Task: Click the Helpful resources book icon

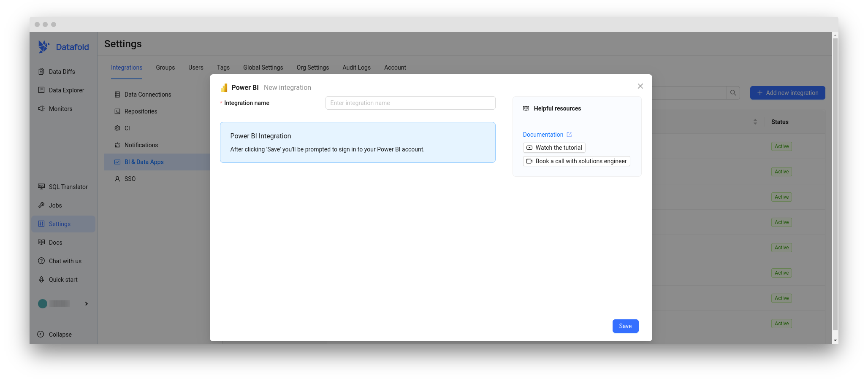Action: [x=526, y=108]
